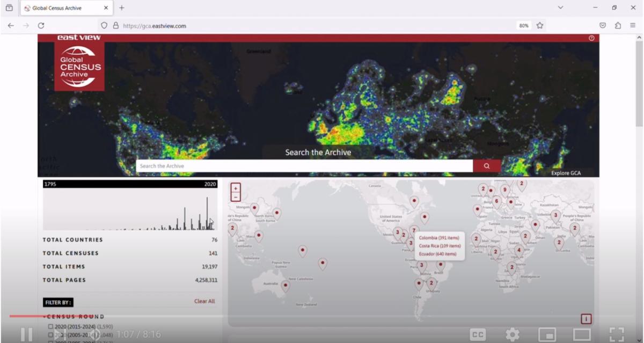Zoom in the map with plus button
The height and width of the screenshot is (343, 644).
pos(235,188)
